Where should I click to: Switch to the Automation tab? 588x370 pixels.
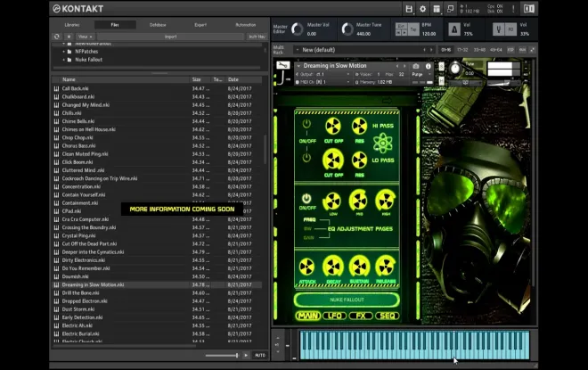click(246, 25)
